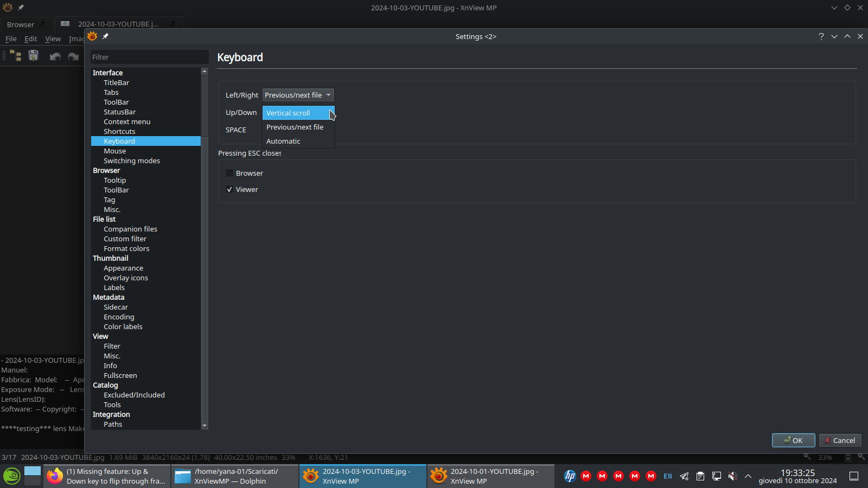This screenshot has height=488, width=868.
Task: Select Shortcuts in the settings tree
Action: 120,132
